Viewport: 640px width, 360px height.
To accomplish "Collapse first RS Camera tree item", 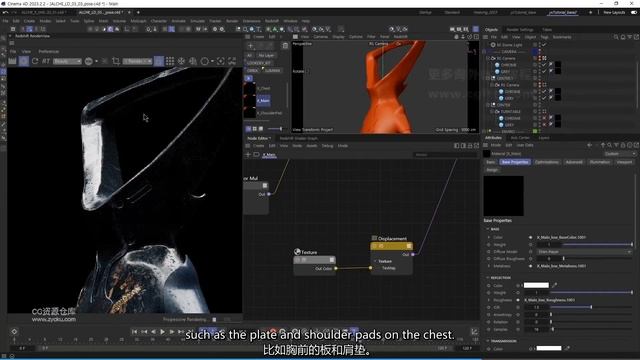I will tap(488, 58).
